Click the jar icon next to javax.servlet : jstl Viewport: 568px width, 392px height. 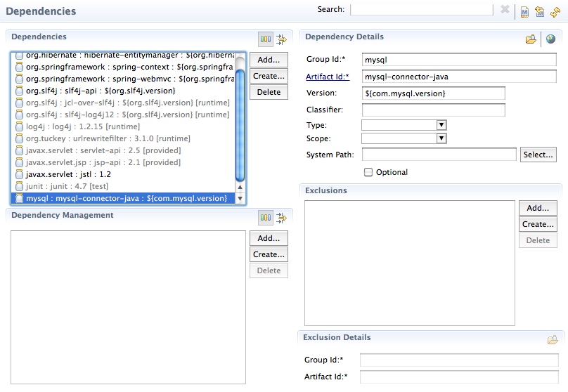pyautogui.click(x=20, y=174)
